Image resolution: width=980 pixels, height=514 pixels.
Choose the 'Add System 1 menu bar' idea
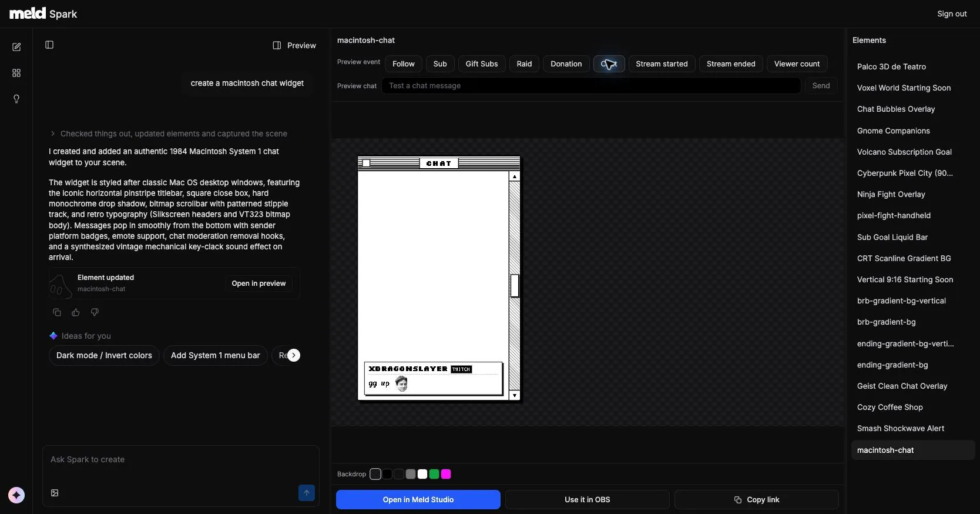[x=216, y=355]
